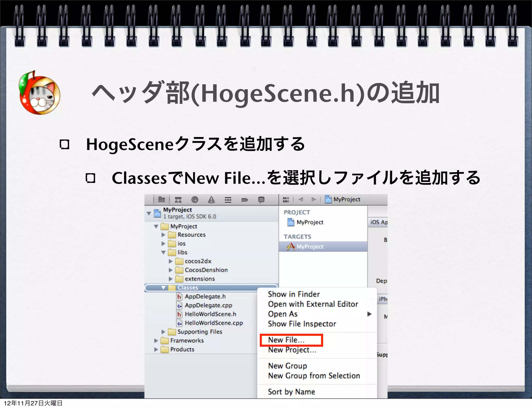
Task: Go back with the left arrow
Action: [301, 199]
